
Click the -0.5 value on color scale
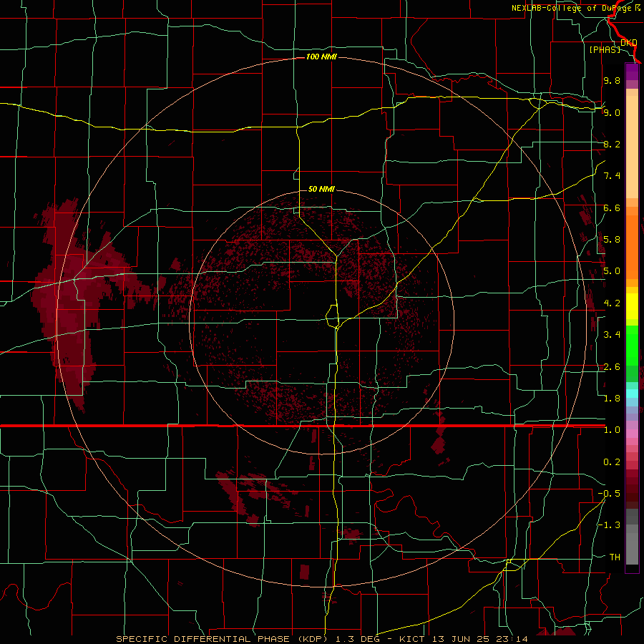609,494
